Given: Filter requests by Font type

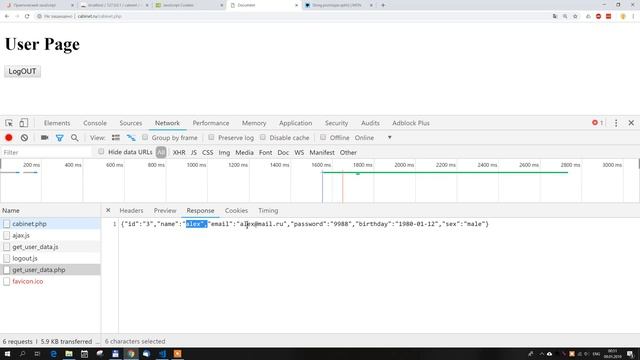Looking at the screenshot, I should point(265,152).
